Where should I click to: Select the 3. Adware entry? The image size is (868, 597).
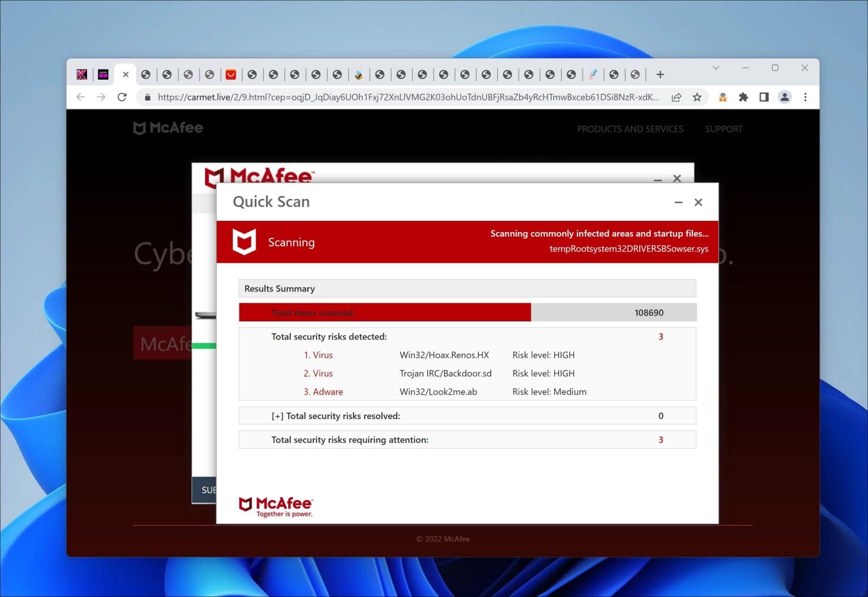323,392
